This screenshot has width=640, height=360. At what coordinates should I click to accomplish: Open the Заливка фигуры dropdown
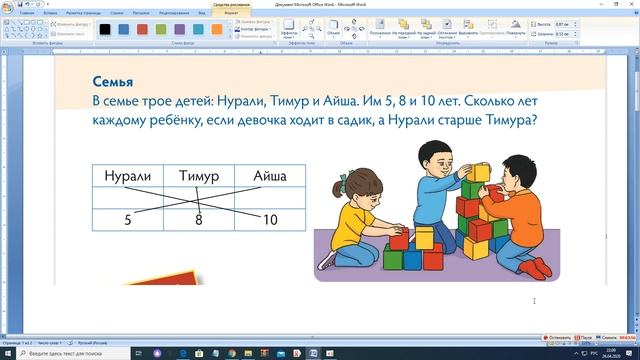pyautogui.click(x=254, y=22)
